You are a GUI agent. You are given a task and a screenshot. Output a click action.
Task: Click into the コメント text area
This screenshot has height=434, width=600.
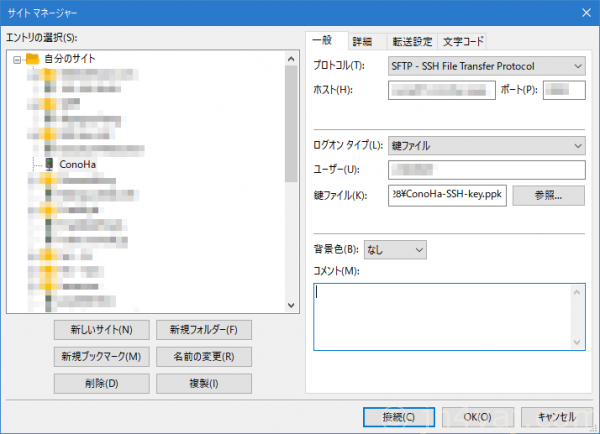click(x=447, y=316)
